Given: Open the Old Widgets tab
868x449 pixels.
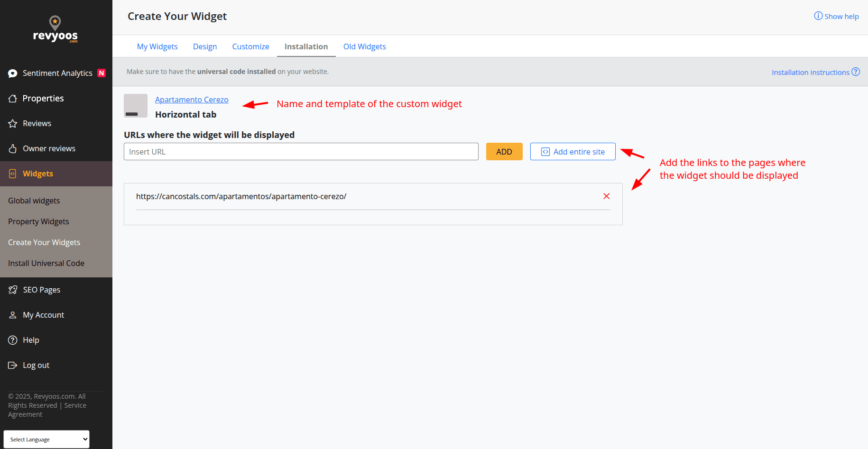Looking at the screenshot, I should tap(365, 46).
